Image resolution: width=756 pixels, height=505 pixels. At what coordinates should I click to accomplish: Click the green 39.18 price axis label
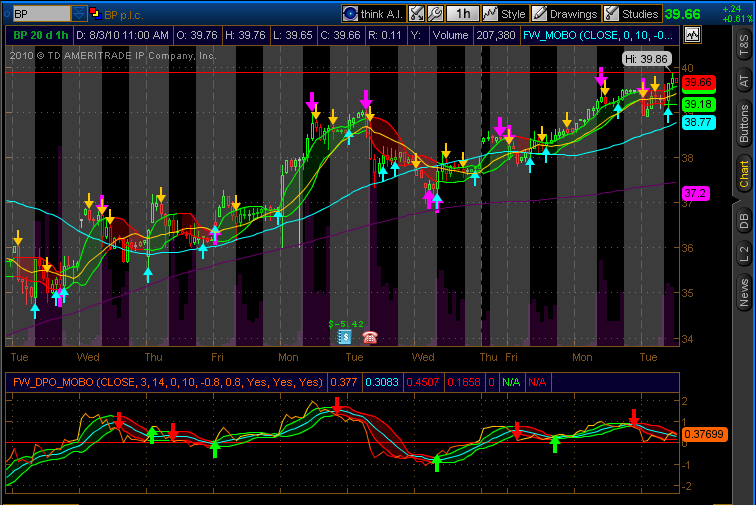(x=698, y=104)
